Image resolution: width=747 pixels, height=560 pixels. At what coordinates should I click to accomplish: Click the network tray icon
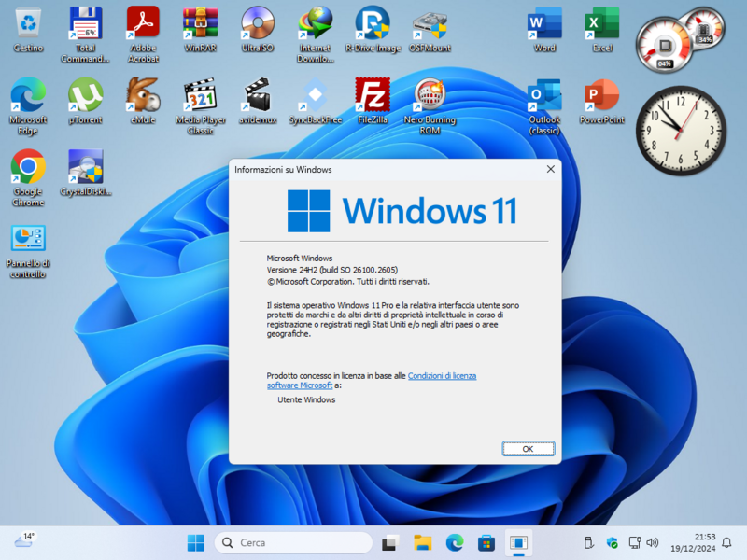pos(635,542)
